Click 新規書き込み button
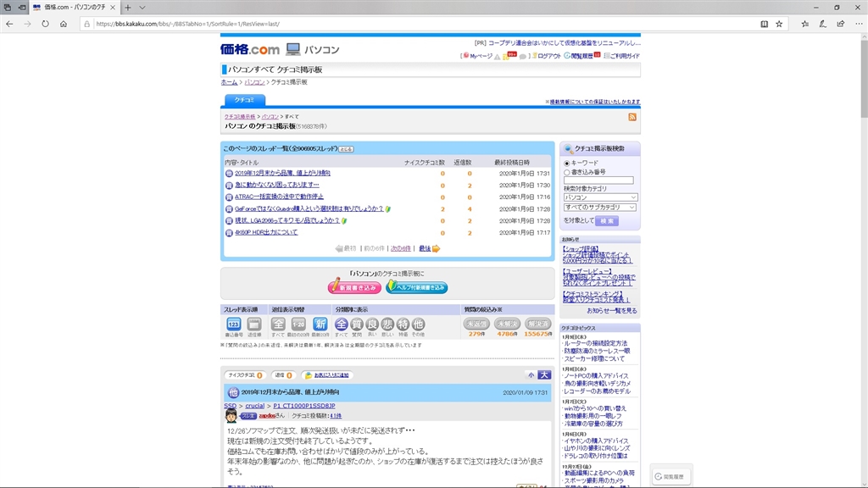This screenshot has height=488, width=868. pyautogui.click(x=353, y=287)
